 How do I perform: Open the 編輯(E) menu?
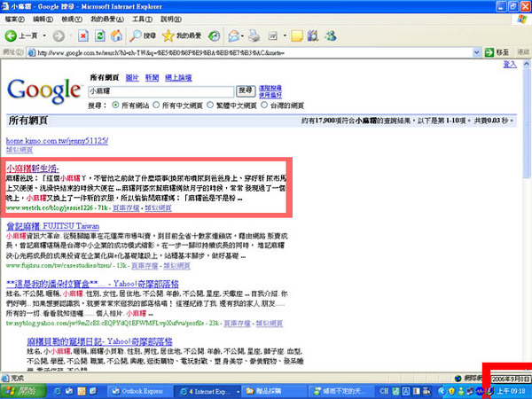[x=43, y=20]
